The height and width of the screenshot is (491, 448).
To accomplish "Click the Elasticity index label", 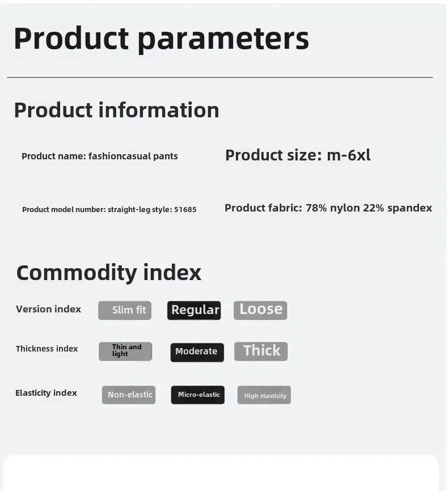I will tap(46, 393).
